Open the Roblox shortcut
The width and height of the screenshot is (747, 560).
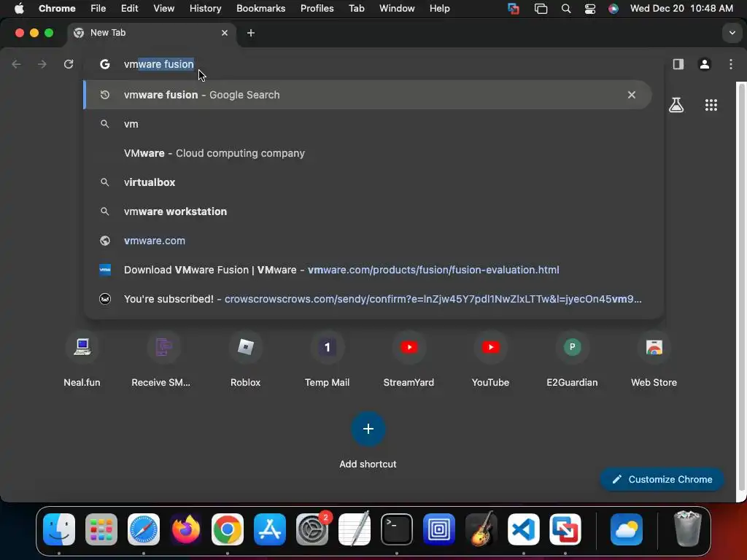[245, 359]
